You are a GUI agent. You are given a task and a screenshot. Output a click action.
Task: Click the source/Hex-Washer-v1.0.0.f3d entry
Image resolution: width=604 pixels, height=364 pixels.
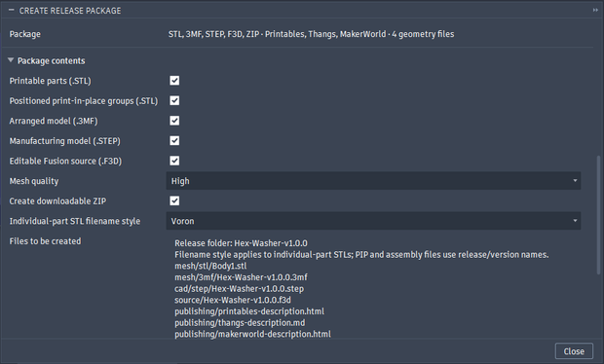(x=233, y=300)
